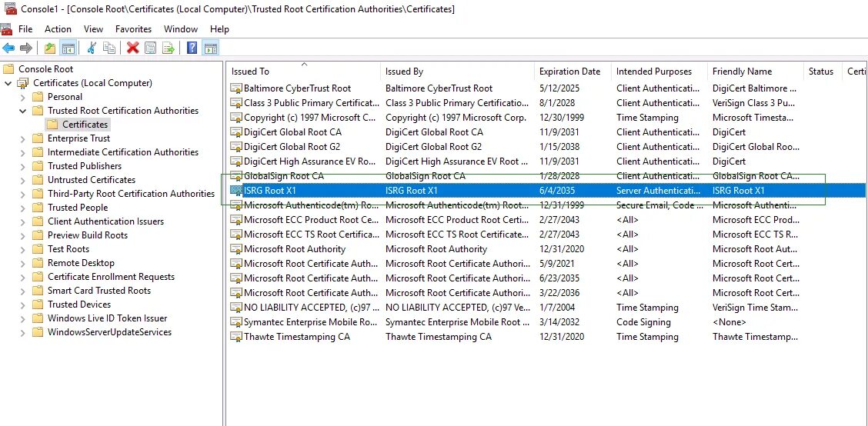
Task: Click the Export List toolbar icon
Action: pos(169,48)
